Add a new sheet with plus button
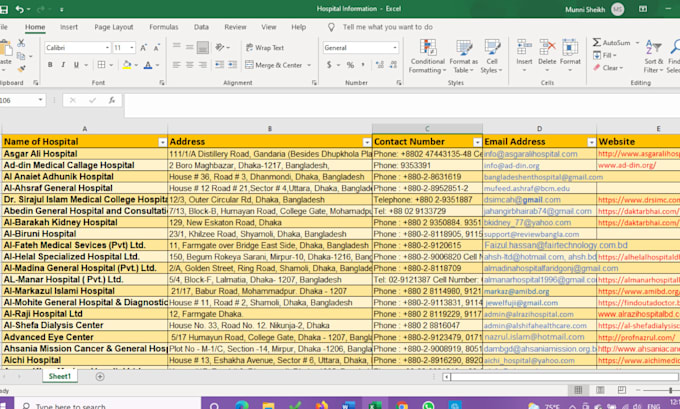The width and height of the screenshot is (680, 409). 100,376
